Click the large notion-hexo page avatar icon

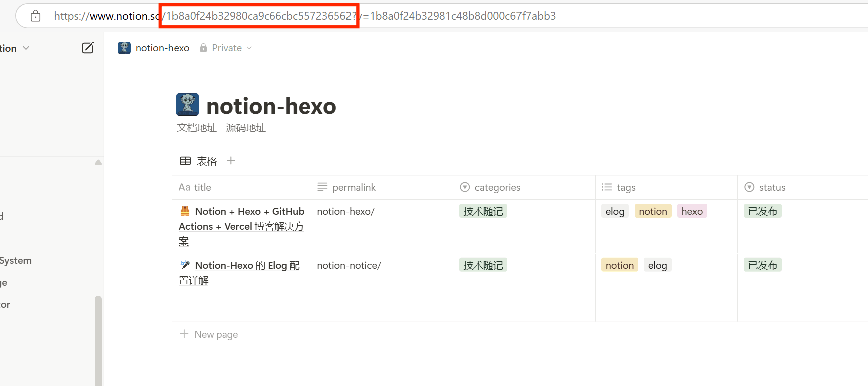[x=188, y=105]
